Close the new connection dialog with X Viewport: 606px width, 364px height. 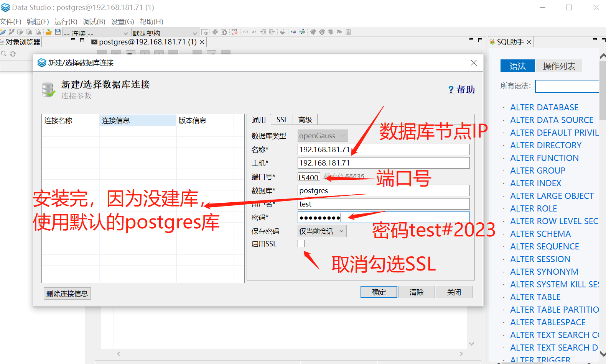474,62
